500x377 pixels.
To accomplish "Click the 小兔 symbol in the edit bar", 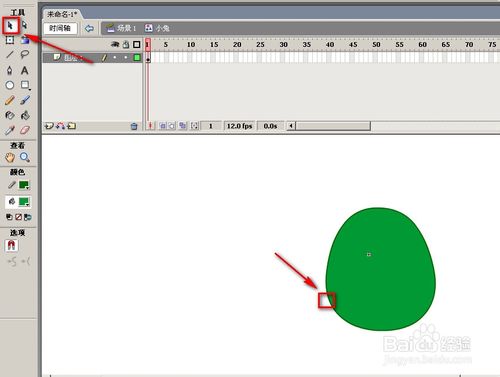I will tap(157, 28).
